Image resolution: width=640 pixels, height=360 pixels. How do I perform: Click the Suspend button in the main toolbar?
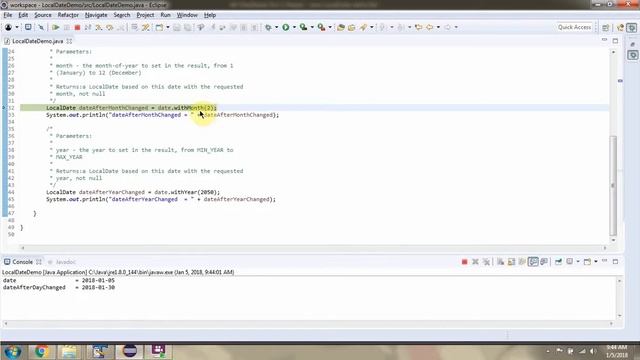67,27
